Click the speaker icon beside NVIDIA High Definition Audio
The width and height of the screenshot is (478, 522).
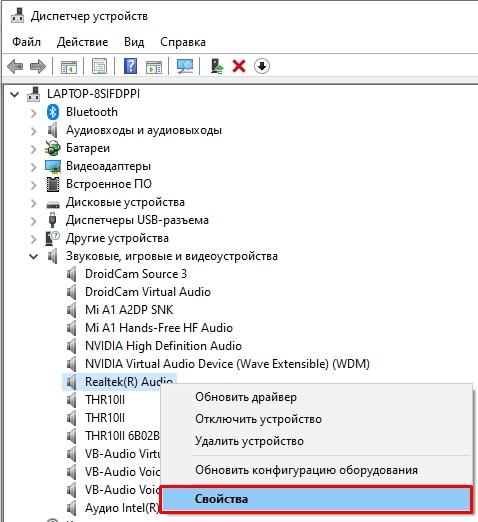point(71,346)
